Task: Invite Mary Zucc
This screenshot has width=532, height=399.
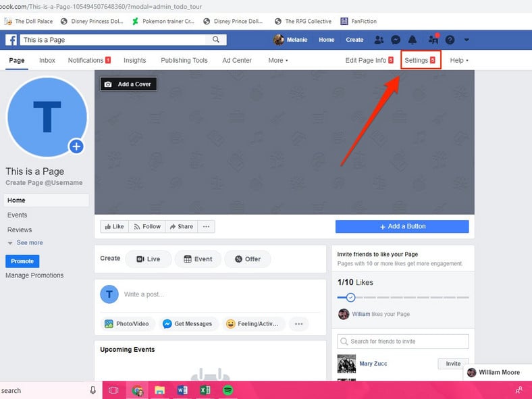Action: click(x=453, y=363)
